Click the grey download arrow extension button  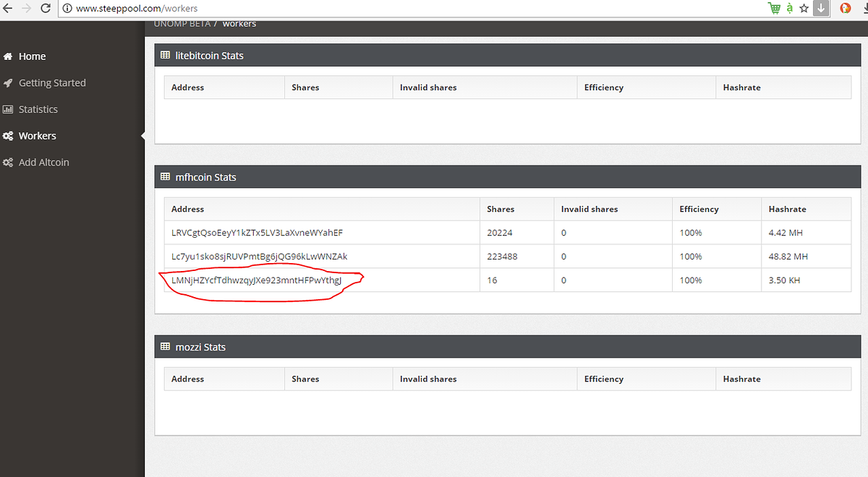(x=821, y=8)
